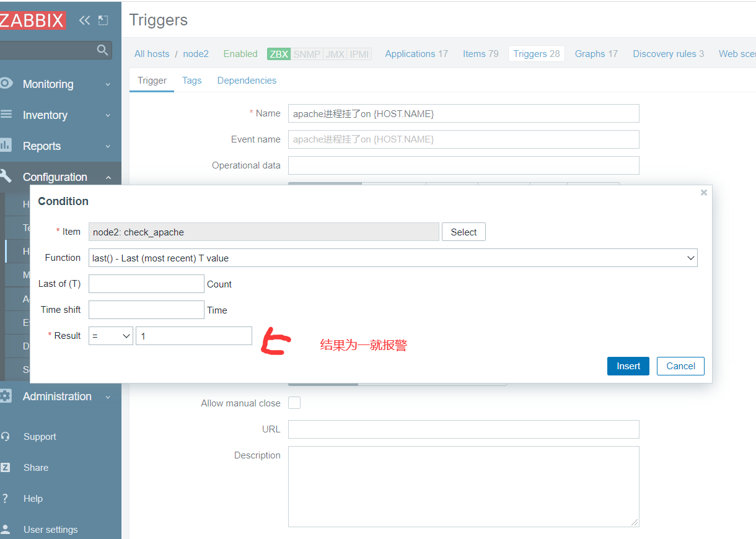Click the Insert button

coord(628,366)
